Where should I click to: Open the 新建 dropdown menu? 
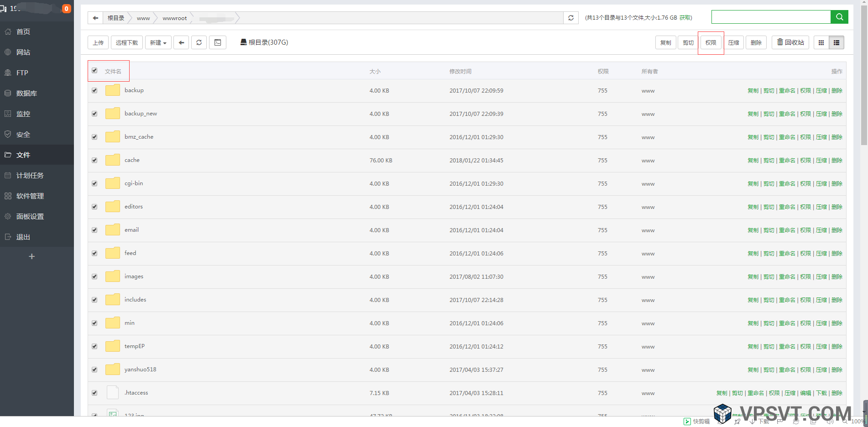click(158, 42)
